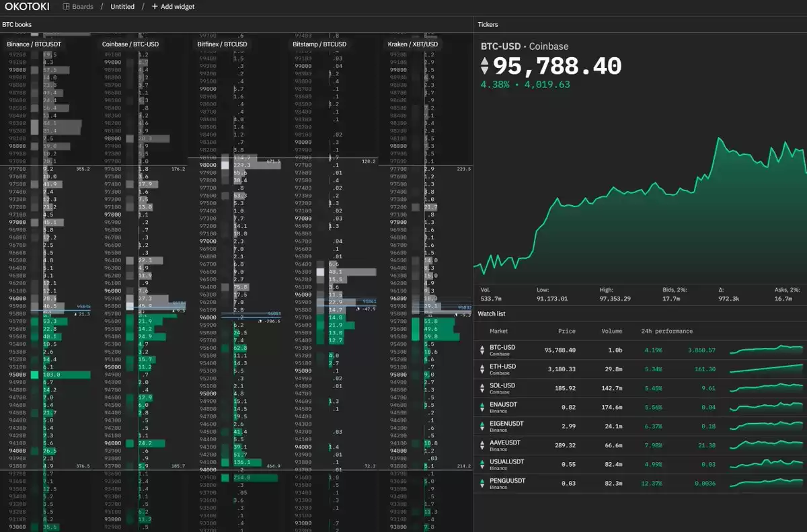The height and width of the screenshot is (532, 807).
Task: Click the 95,788.40 ticker price
Action: tap(558, 66)
